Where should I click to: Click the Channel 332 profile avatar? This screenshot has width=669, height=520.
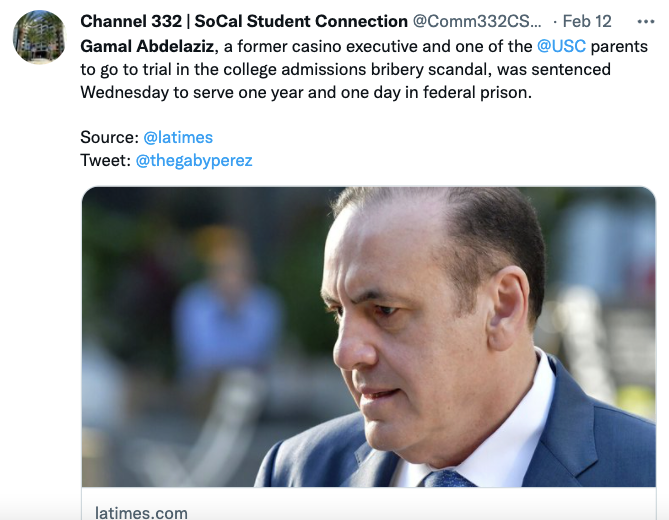point(39,37)
